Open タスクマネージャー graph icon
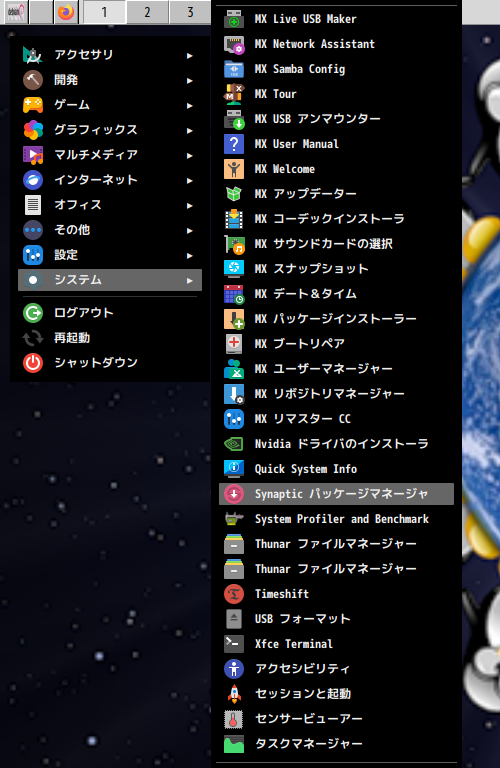500x768 pixels. [234, 744]
